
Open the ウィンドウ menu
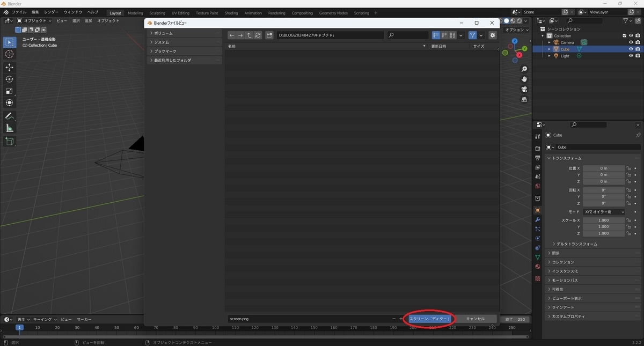click(73, 12)
